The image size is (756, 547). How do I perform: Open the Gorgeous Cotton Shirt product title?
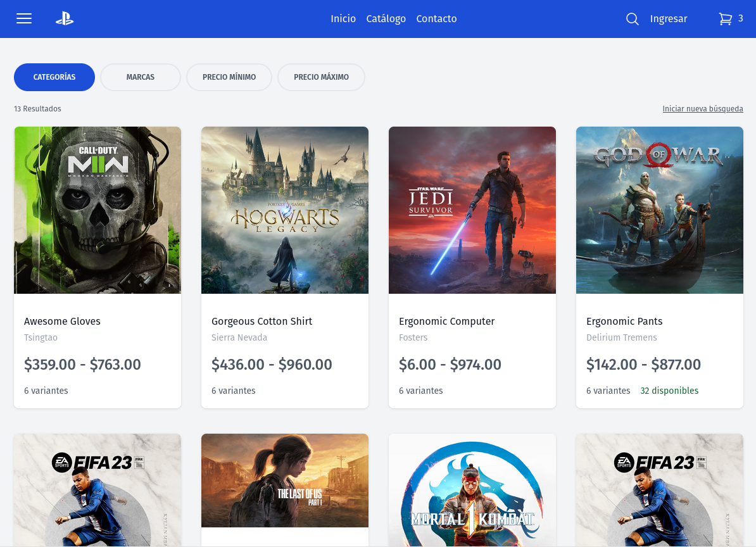click(x=261, y=322)
